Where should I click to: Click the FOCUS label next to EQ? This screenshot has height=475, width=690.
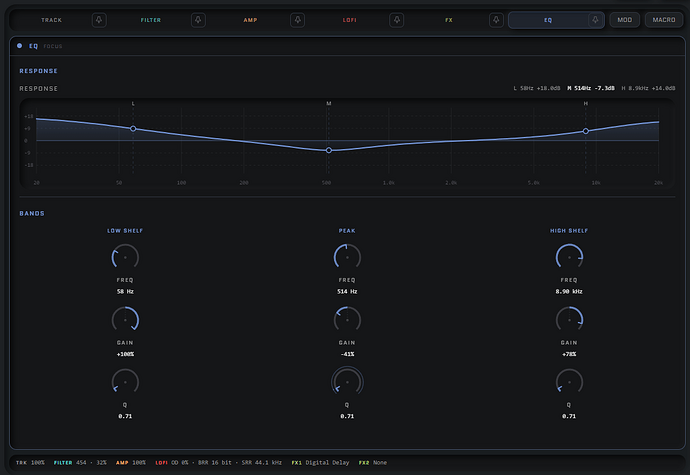pos(53,46)
